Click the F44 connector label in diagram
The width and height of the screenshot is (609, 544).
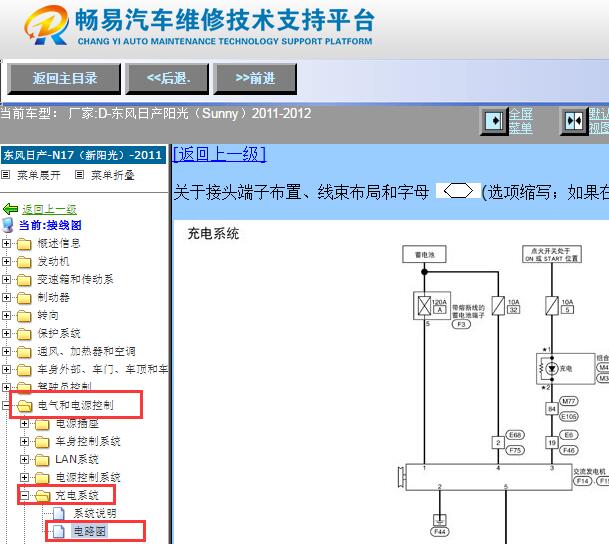point(440,532)
